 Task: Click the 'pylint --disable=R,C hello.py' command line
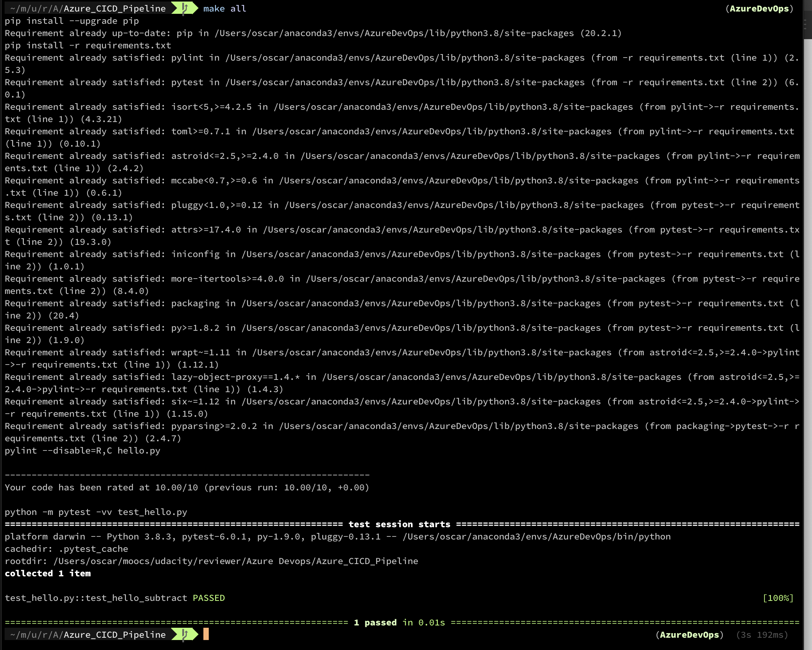[82, 450]
